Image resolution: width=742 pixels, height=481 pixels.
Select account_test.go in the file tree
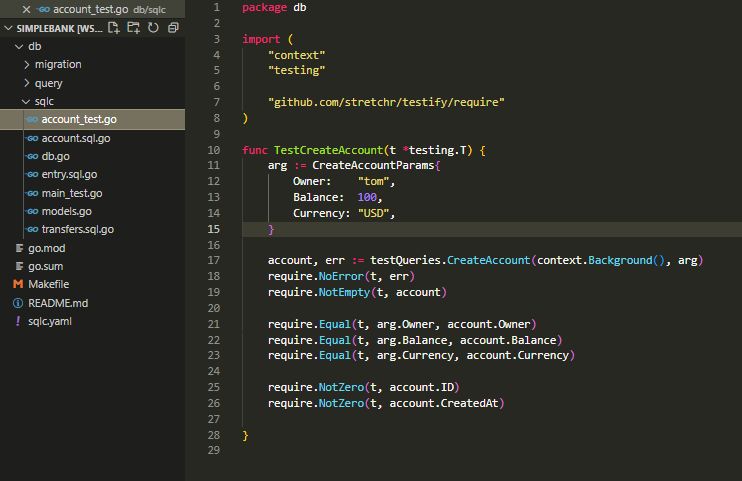(x=93, y=119)
